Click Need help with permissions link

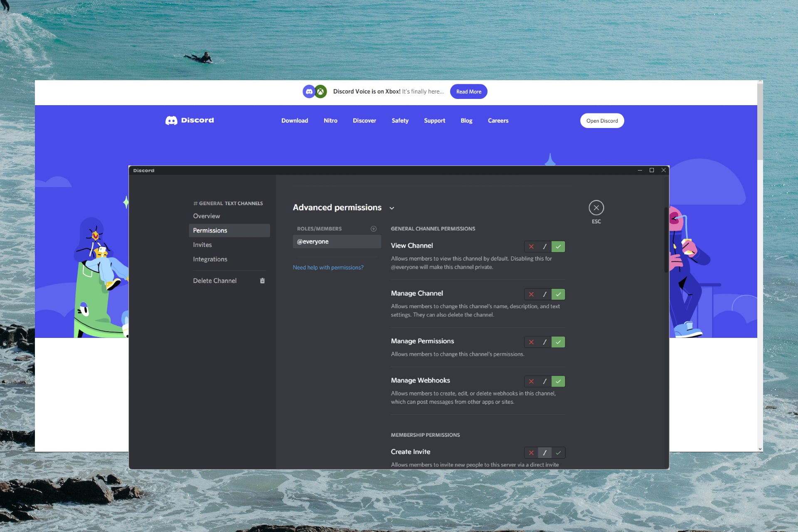[328, 267]
